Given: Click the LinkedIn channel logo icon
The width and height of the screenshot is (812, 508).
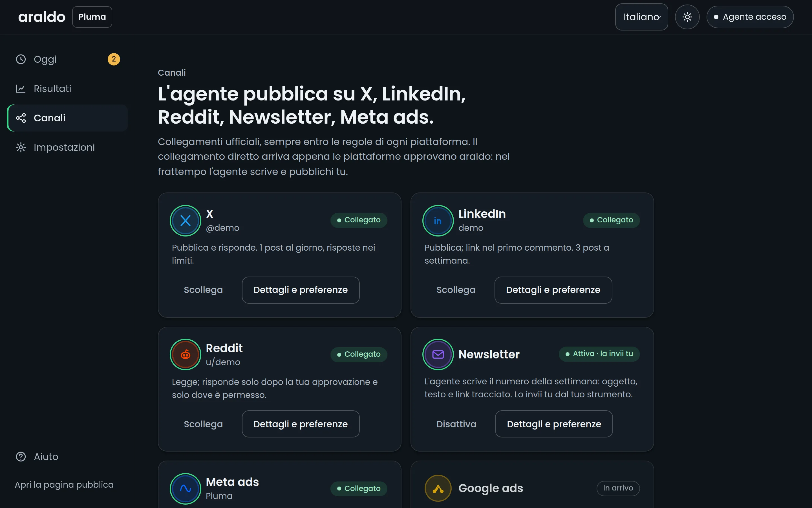Looking at the screenshot, I should (438, 221).
